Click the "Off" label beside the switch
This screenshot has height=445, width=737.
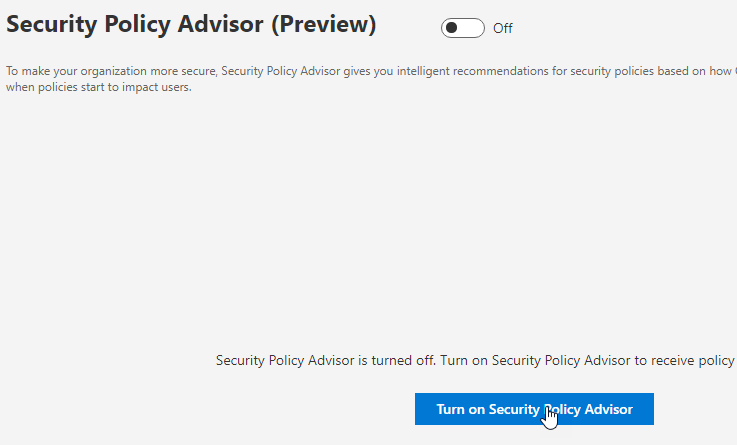[503, 29]
